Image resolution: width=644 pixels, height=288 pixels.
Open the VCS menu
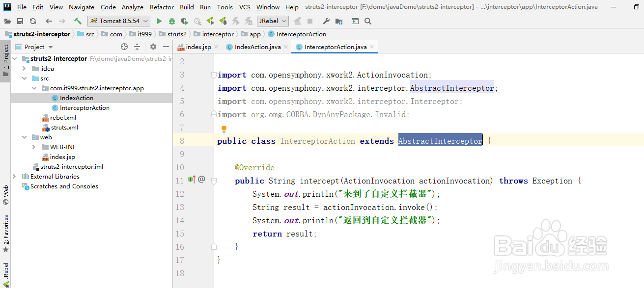245,7
